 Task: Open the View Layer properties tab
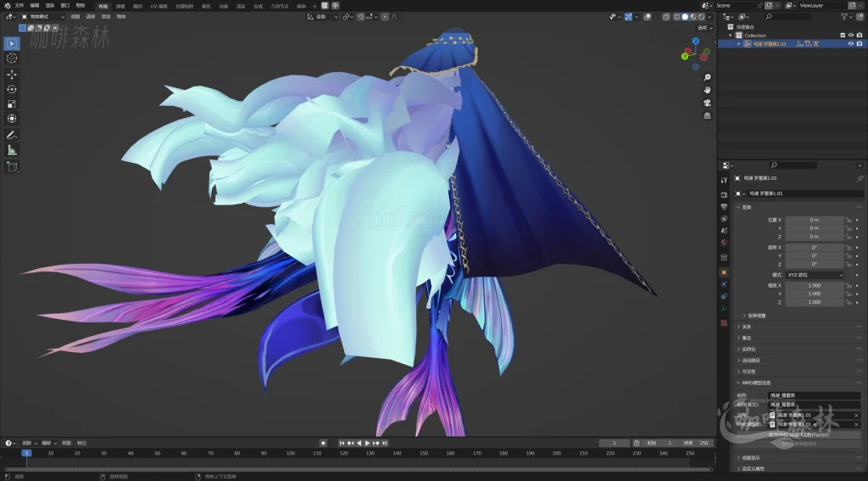click(x=724, y=219)
